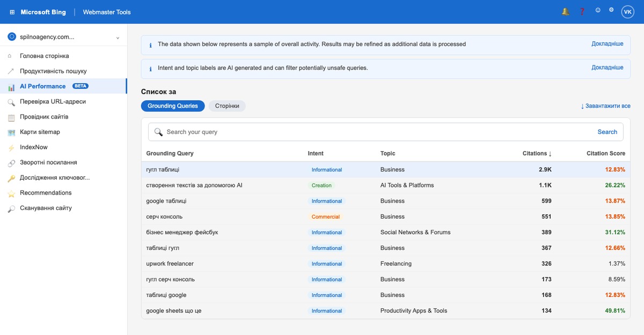Screen dimensions: 644x335
Task: Sort by Citations column arrow
Action: (550, 154)
